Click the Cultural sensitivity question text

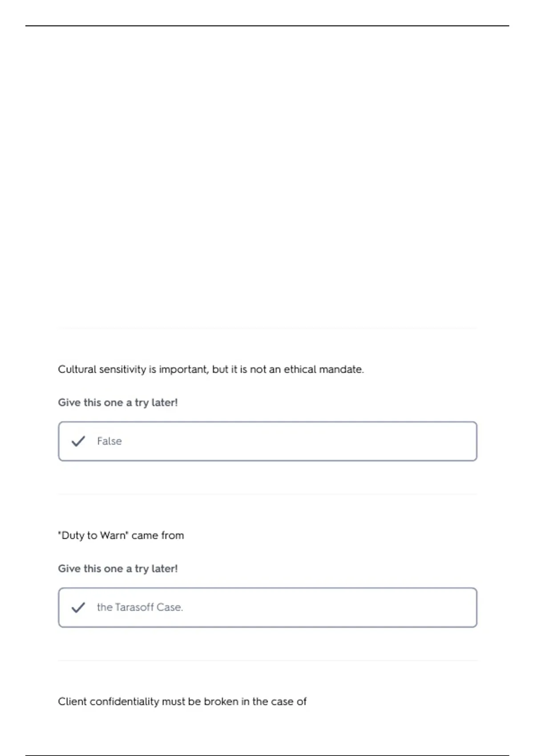coord(211,370)
